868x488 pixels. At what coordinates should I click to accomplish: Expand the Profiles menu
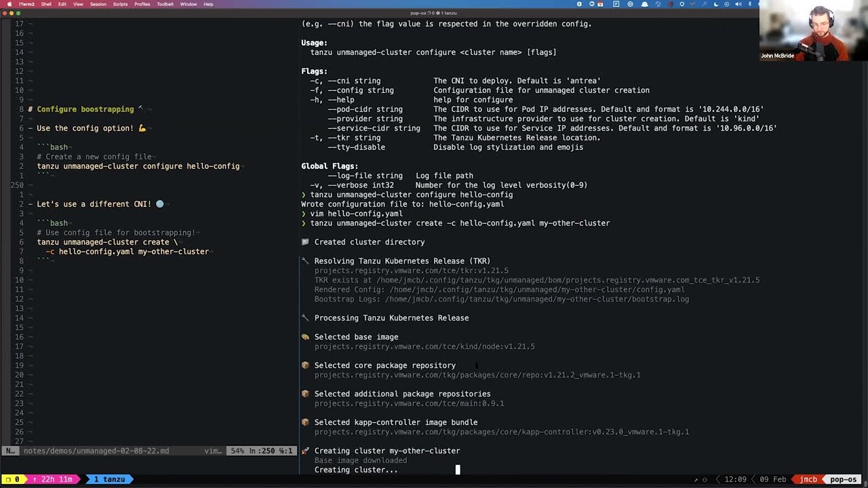pyautogui.click(x=142, y=4)
